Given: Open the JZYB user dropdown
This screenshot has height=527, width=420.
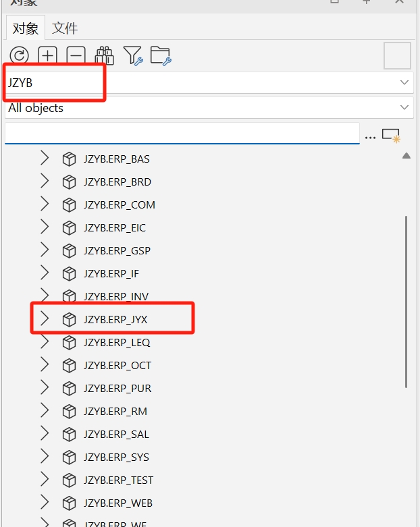Looking at the screenshot, I should click(404, 82).
